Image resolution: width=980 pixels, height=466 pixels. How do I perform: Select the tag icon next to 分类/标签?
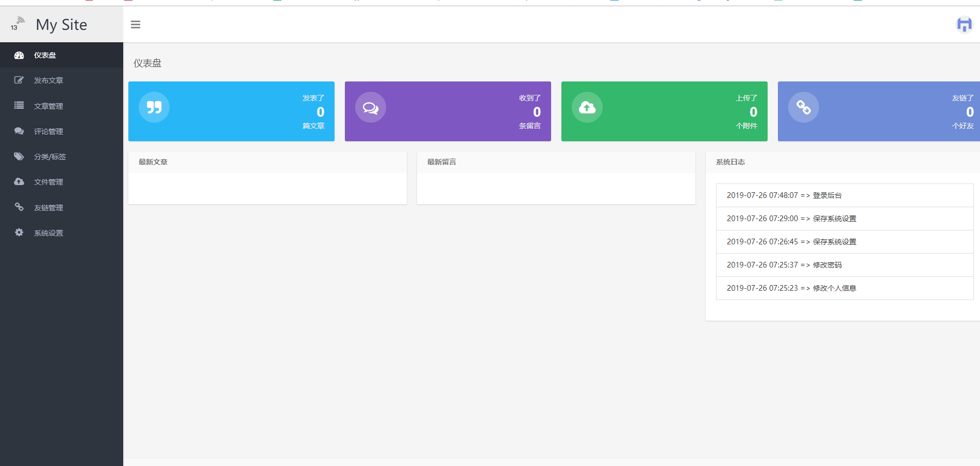click(19, 156)
